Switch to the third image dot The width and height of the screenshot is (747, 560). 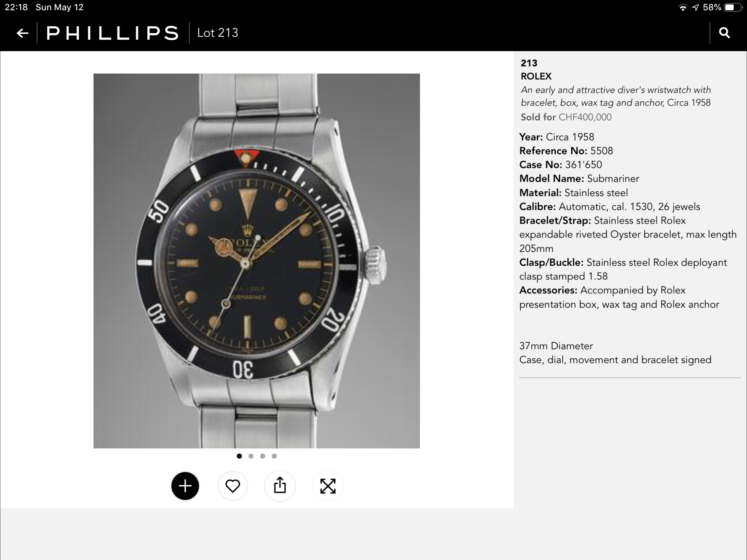pyautogui.click(x=263, y=456)
